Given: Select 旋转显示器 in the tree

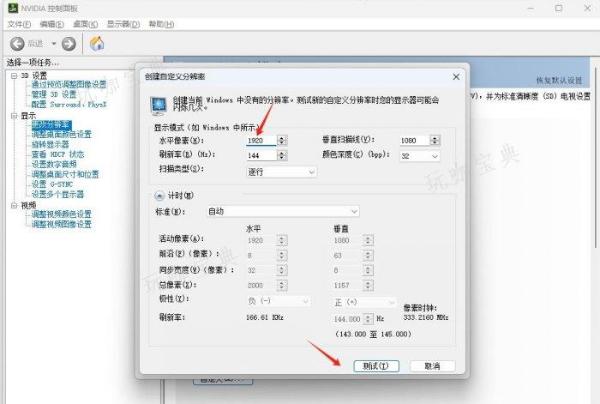Looking at the screenshot, I should tap(50, 144).
